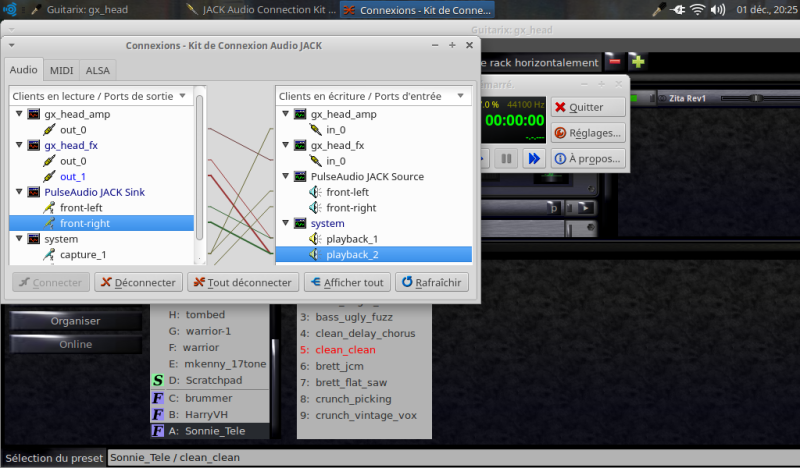The width and height of the screenshot is (800, 468).
Task: Click the Tout déconnecter button
Action: (x=243, y=282)
